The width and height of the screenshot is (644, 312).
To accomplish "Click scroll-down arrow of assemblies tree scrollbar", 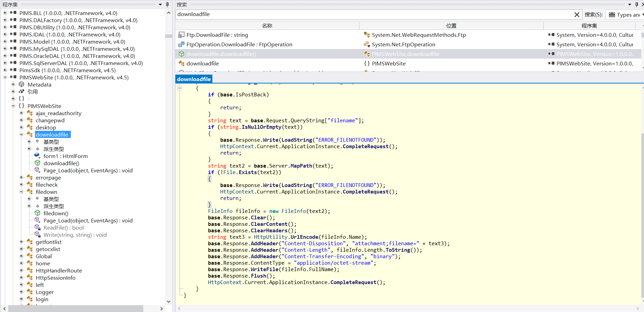I will (x=168, y=302).
